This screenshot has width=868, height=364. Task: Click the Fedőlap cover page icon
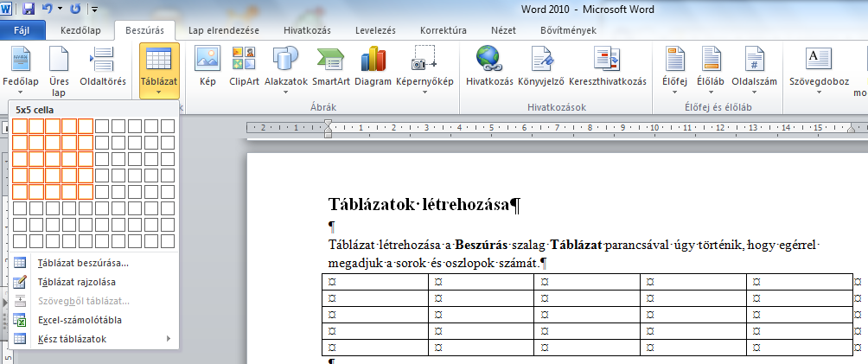pyautogui.click(x=21, y=59)
